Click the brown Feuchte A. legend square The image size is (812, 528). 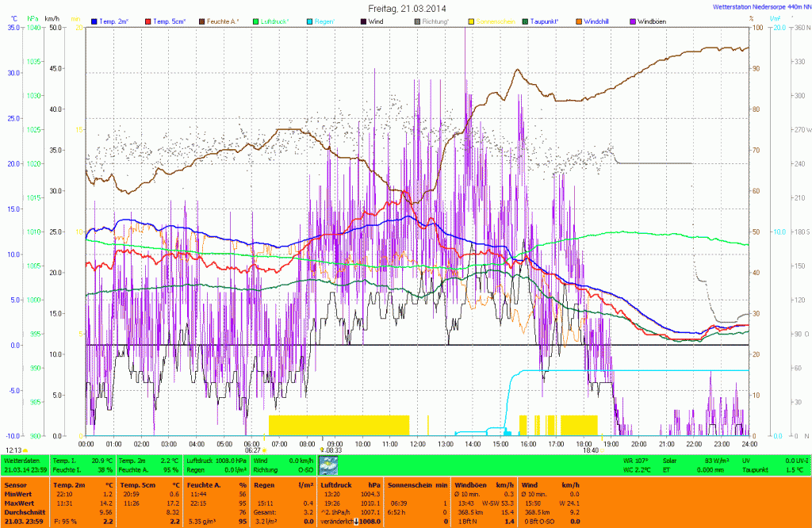point(201,21)
